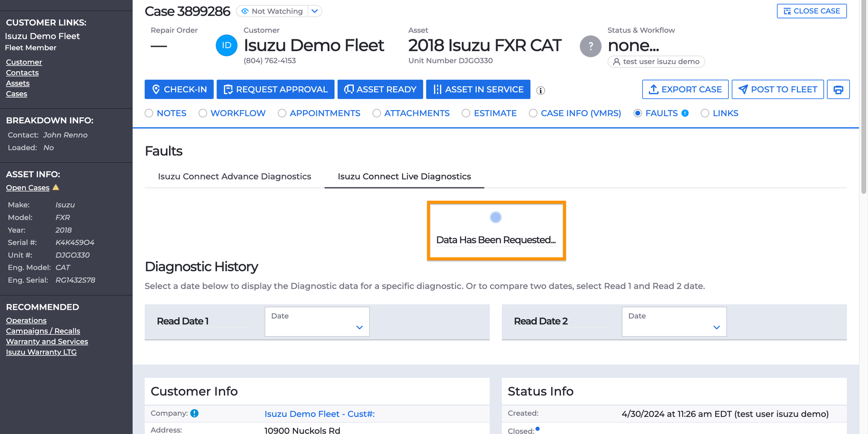
Task: Click the Export Case button
Action: point(685,89)
